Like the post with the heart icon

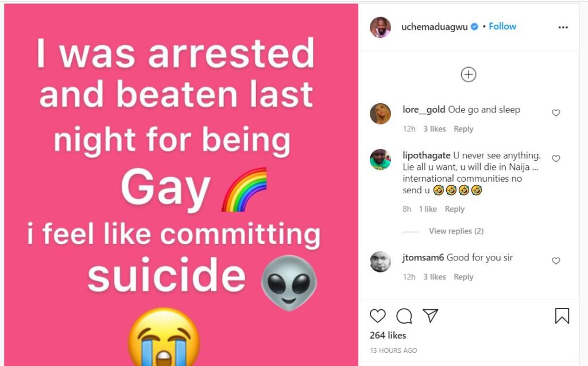(x=378, y=316)
